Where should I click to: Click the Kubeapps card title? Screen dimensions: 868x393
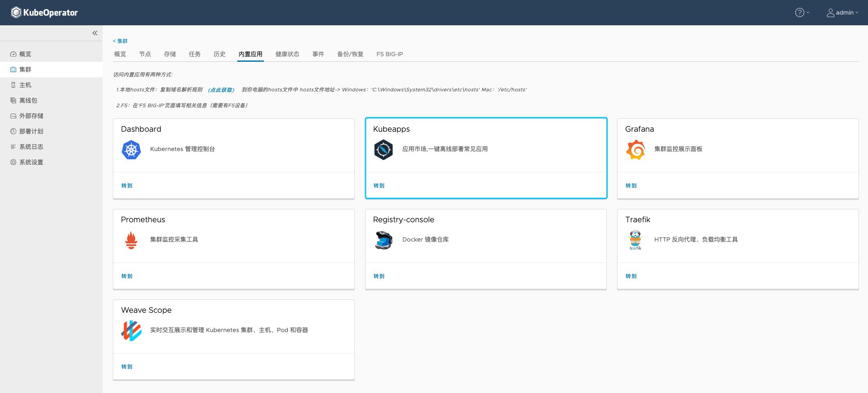[391, 129]
